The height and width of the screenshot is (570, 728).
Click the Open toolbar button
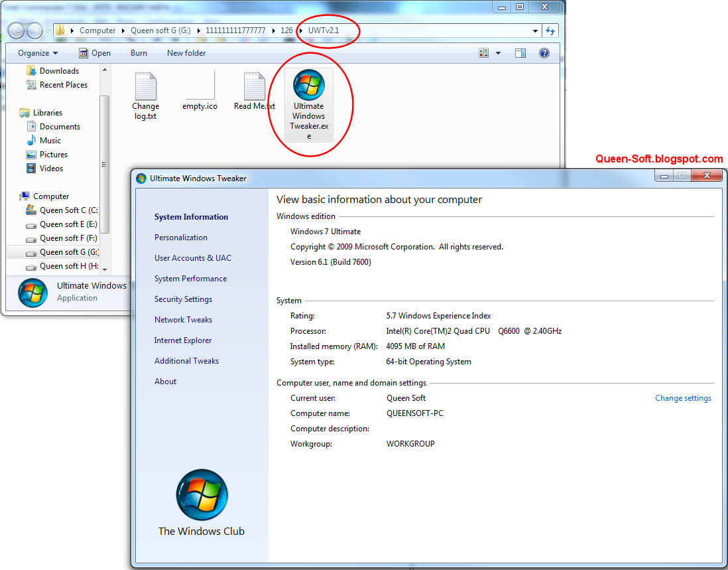pyautogui.click(x=95, y=53)
